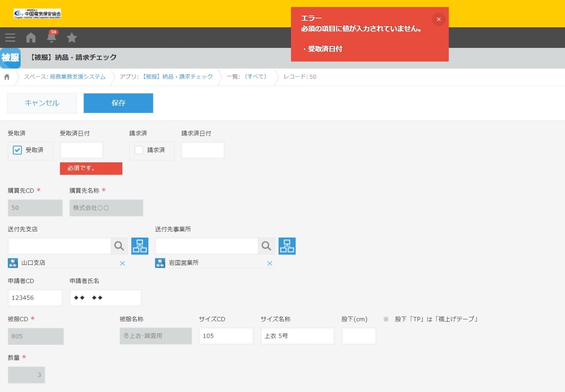Click search icon for 送付先支店 field
This screenshot has width=565, height=392.
119,246
